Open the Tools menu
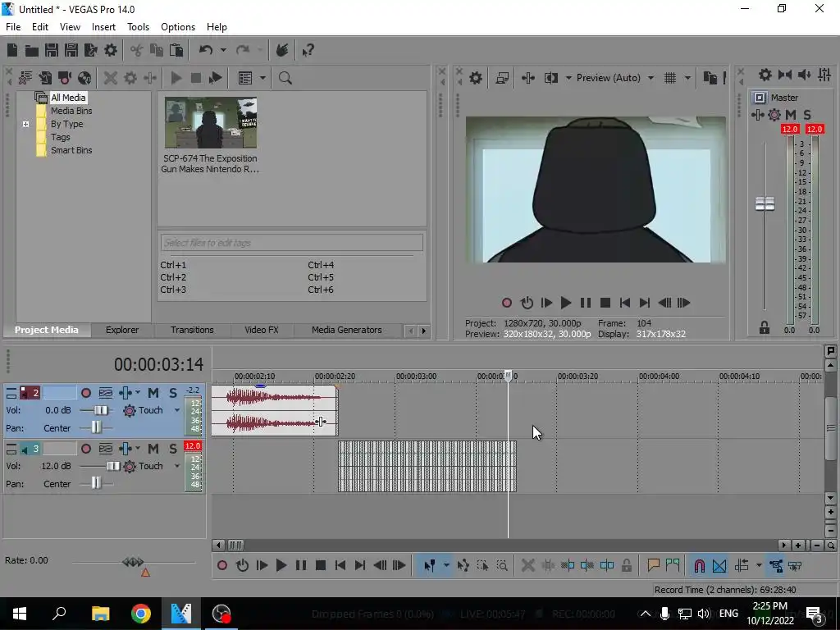The width and height of the screenshot is (840, 630). tap(138, 27)
